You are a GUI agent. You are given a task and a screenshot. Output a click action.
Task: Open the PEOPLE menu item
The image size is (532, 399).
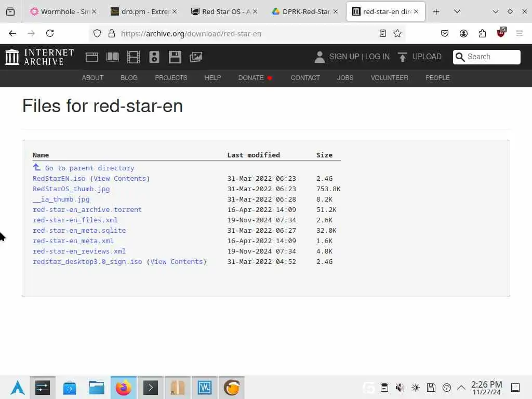click(437, 78)
